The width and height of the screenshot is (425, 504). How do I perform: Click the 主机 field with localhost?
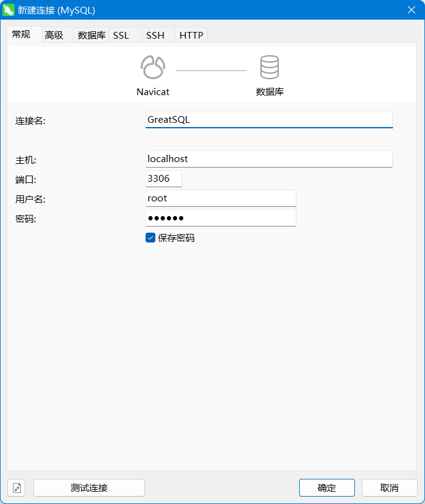pos(269,159)
